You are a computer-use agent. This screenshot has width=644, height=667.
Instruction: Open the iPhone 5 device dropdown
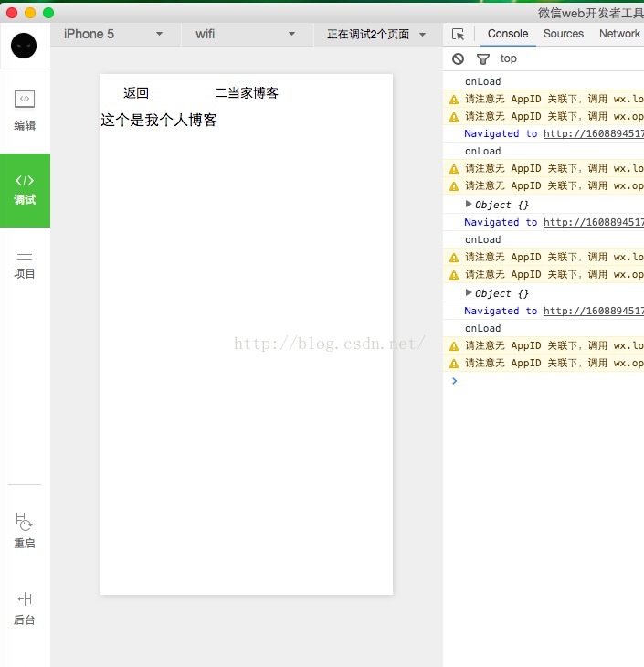[x=113, y=34]
